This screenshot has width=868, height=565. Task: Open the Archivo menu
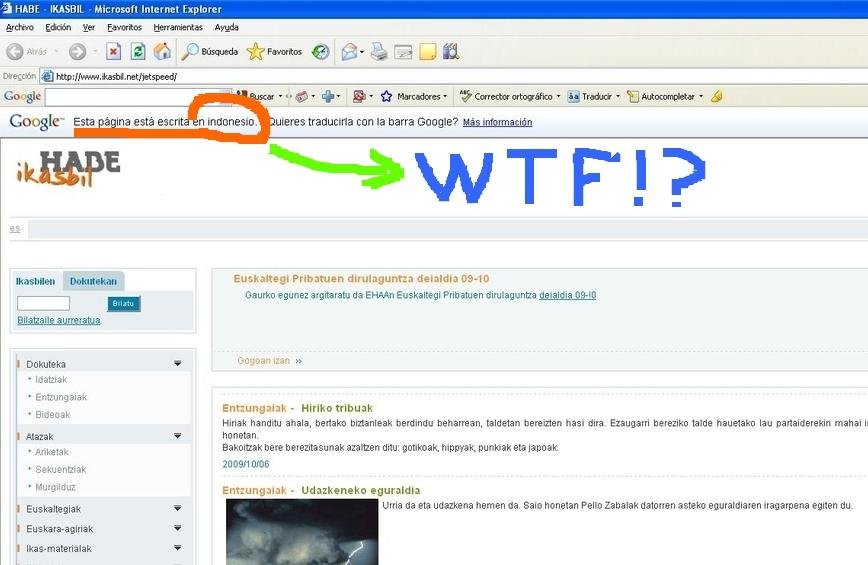tap(19, 27)
